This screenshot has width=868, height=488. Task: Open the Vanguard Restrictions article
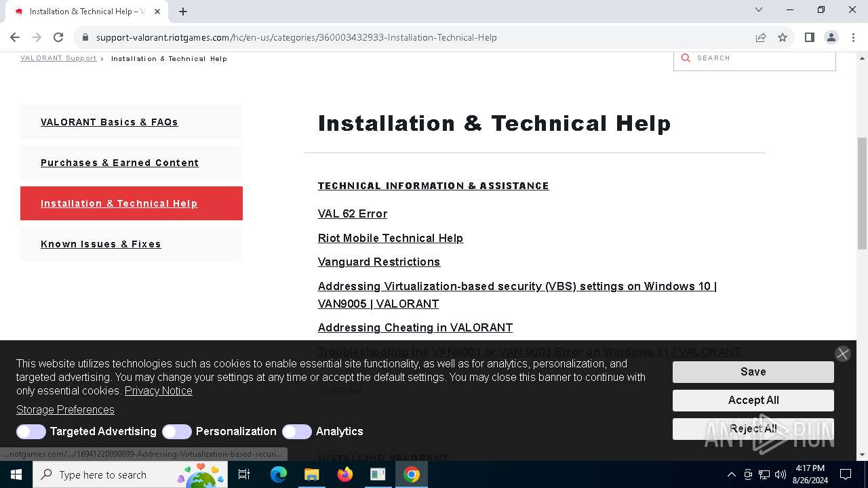click(x=379, y=262)
